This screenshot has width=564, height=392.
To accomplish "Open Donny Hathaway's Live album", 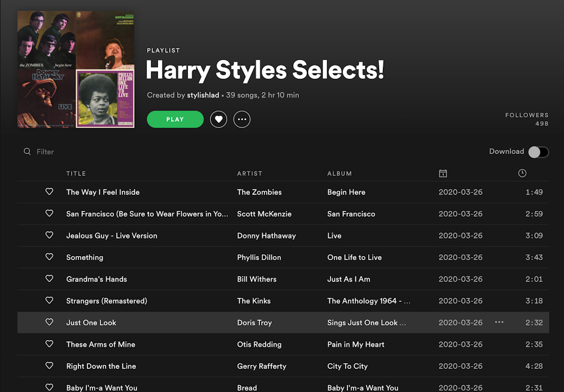I will click(x=334, y=236).
